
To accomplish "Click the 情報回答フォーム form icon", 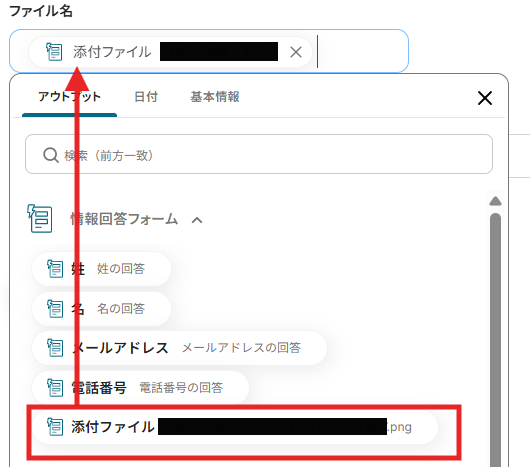I will pyautogui.click(x=40, y=219).
